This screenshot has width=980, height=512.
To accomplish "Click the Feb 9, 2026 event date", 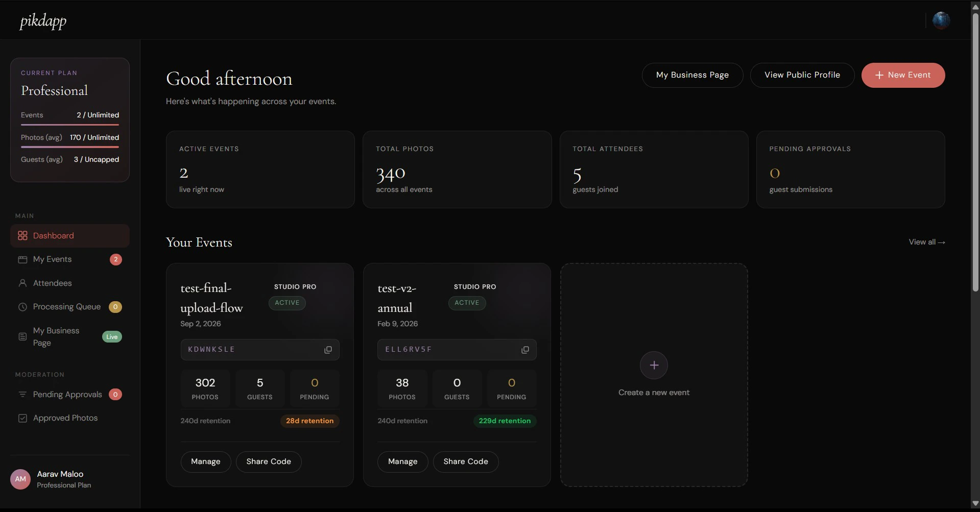I will coord(398,324).
